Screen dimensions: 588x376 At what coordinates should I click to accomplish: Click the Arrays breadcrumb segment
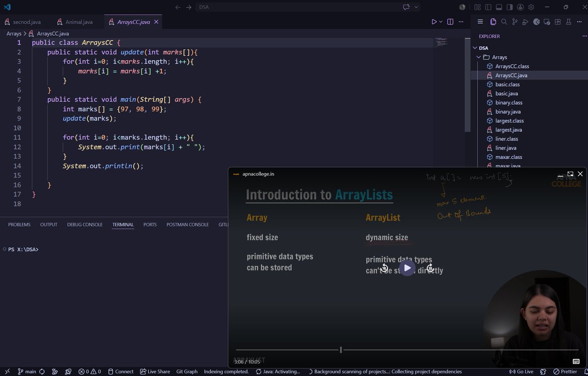(x=14, y=34)
